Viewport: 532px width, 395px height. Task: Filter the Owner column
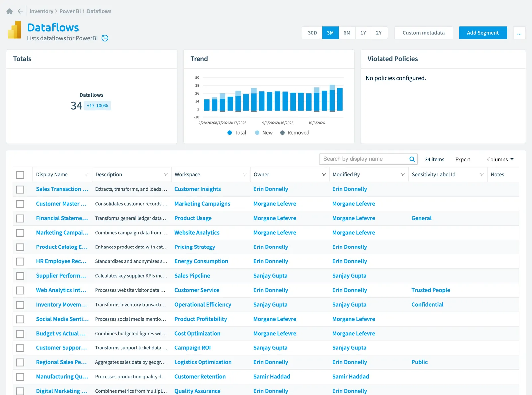(x=324, y=175)
